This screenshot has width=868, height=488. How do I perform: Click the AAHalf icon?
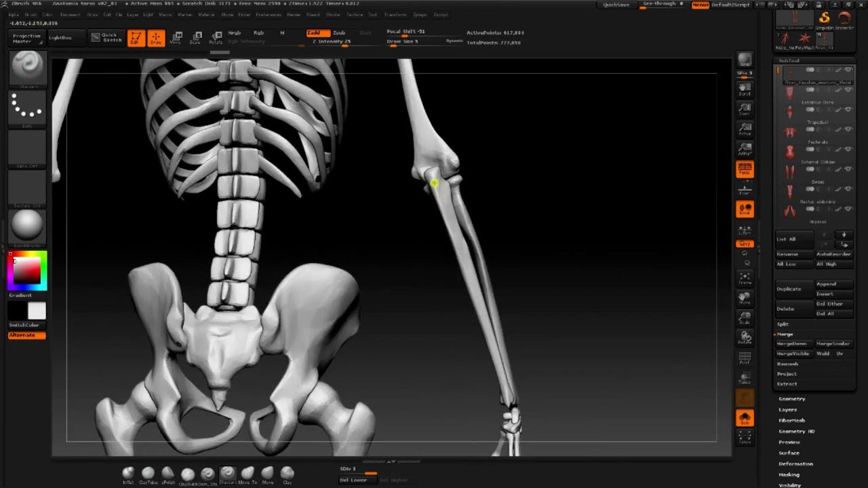(745, 149)
